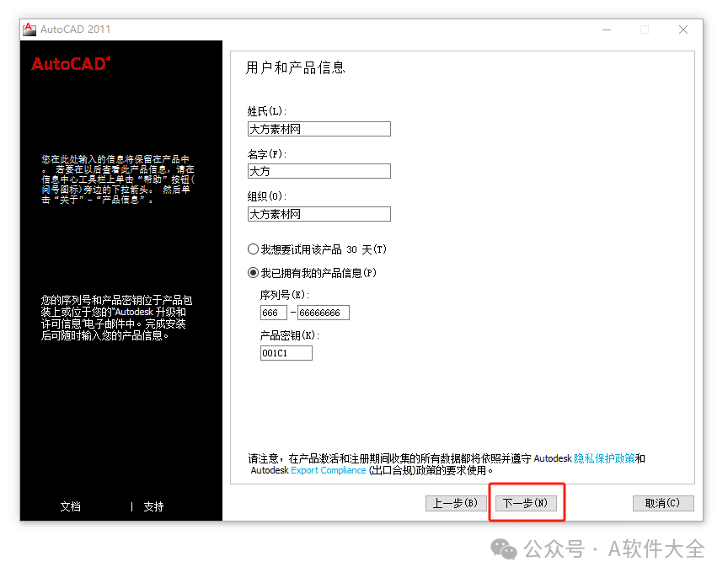
Task: Click the 用户和产品信息 heading
Action: click(x=295, y=67)
